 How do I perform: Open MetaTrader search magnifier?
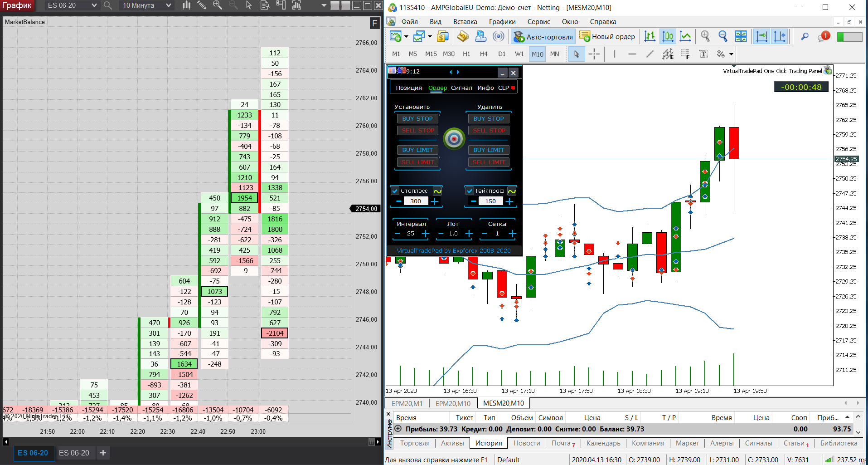(805, 37)
